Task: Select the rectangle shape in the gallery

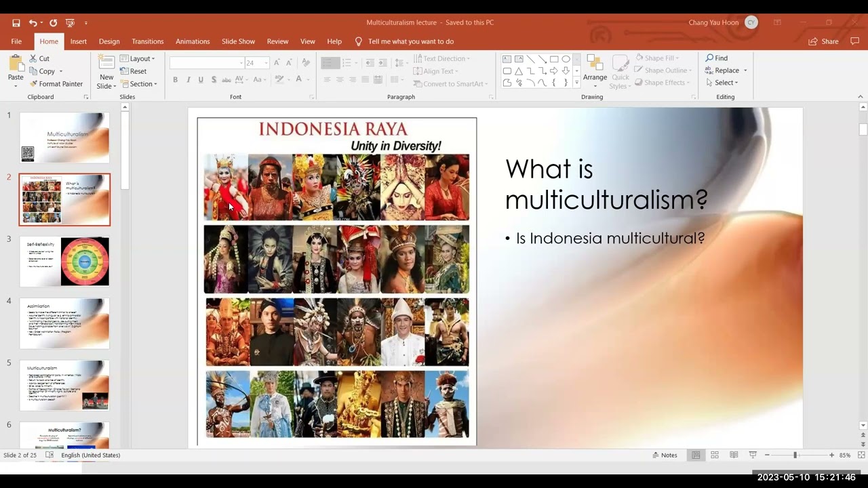Action: coord(554,59)
